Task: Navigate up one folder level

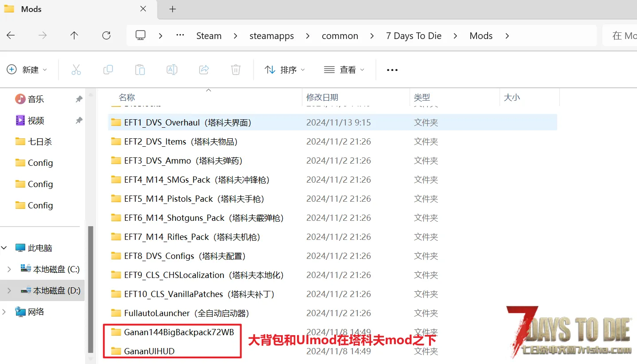Action: (x=74, y=35)
